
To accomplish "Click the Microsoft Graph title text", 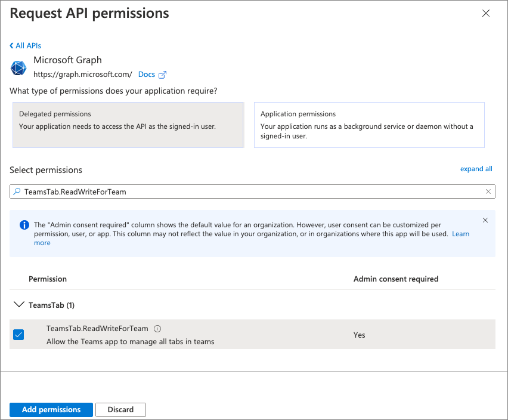I will click(67, 60).
